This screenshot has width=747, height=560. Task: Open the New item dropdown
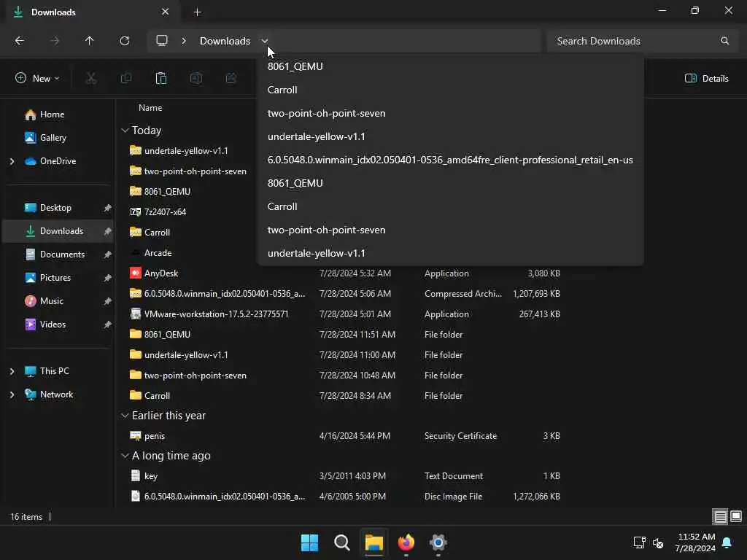[37, 78]
